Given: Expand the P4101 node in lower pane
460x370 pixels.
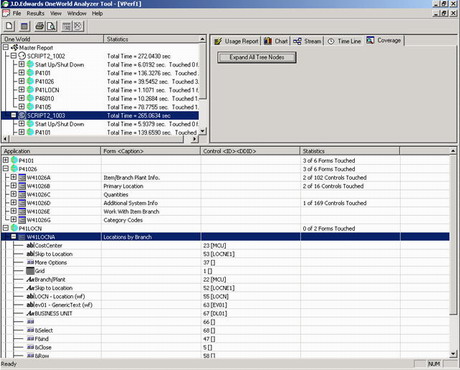Looking at the screenshot, I should tap(6, 160).
